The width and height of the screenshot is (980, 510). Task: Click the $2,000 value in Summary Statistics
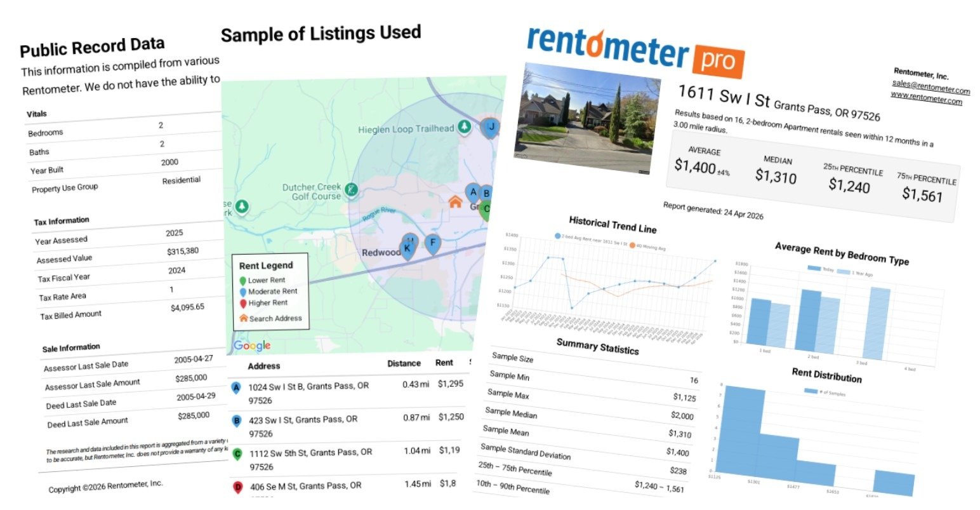click(682, 416)
